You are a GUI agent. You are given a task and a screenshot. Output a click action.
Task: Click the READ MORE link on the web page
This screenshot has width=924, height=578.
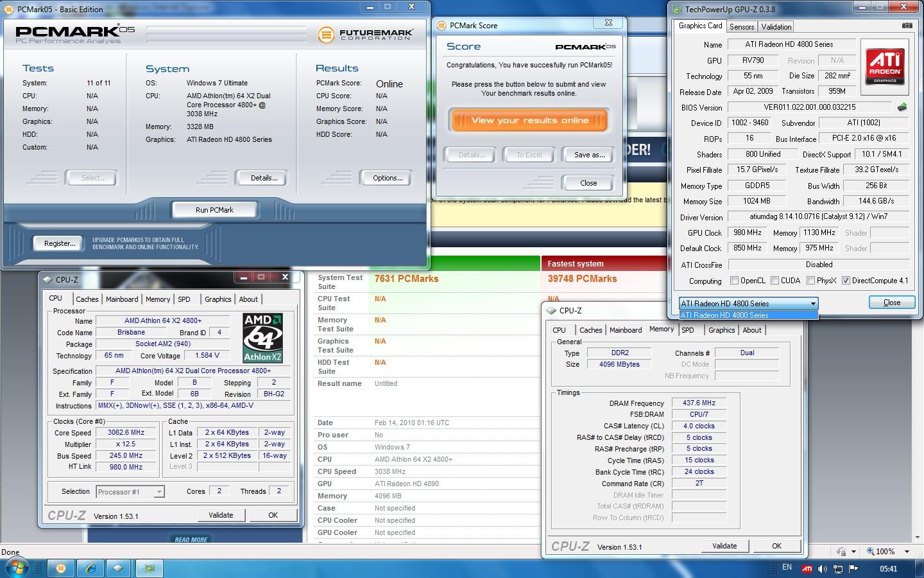(191, 539)
